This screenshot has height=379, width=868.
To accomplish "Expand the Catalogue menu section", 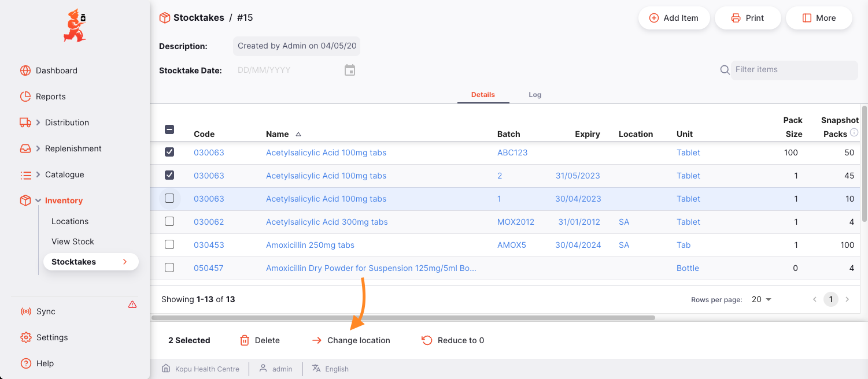I will coord(38,174).
